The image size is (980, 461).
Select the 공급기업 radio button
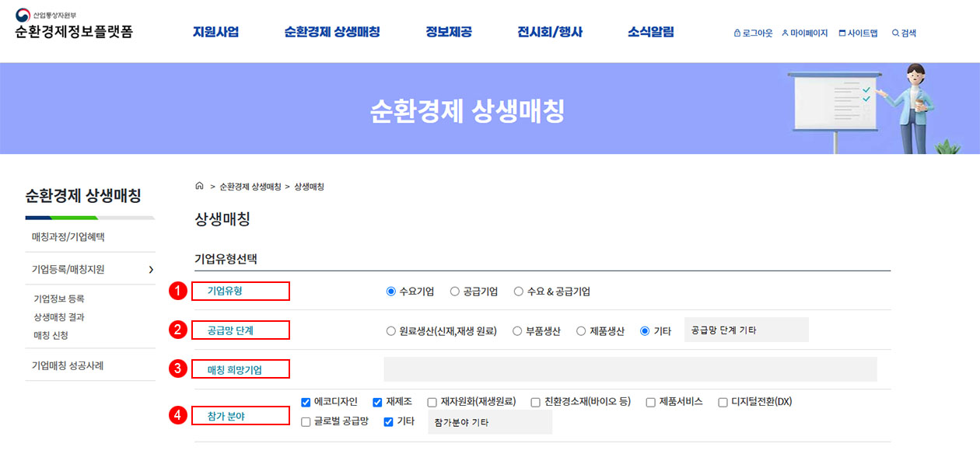tap(455, 292)
